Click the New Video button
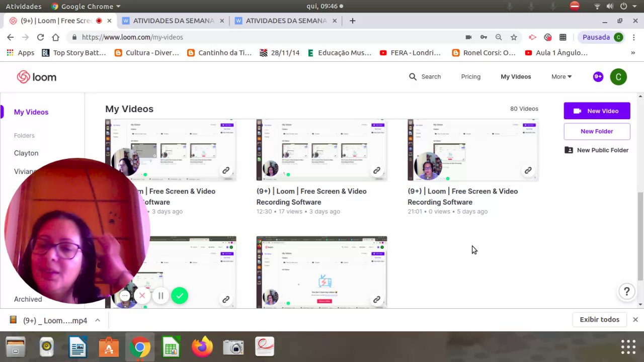 pos(597,111)
